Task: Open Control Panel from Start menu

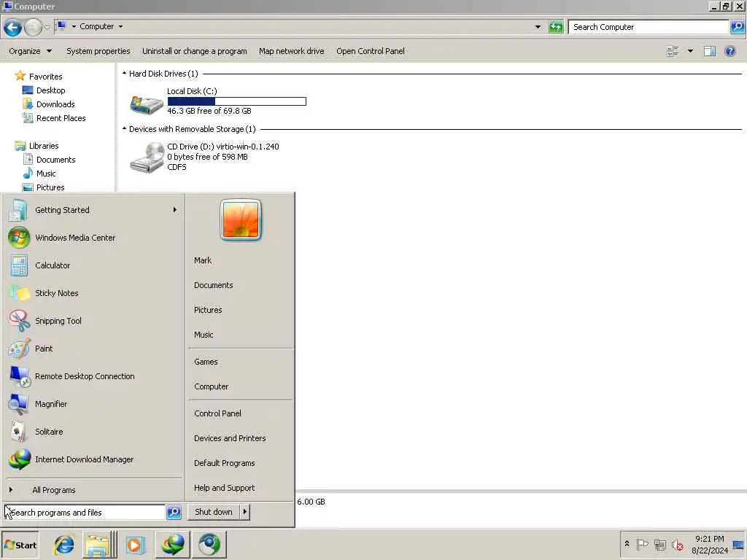Action: pyautogui.click(x=217, y=413)
